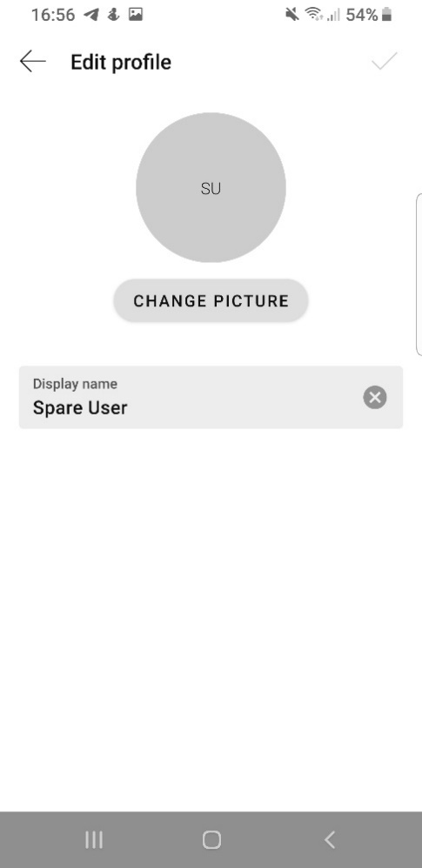Screen dimensions: 422x868
Task: Tap the 16:56 clock in status bar
Action: pos(53,15)
